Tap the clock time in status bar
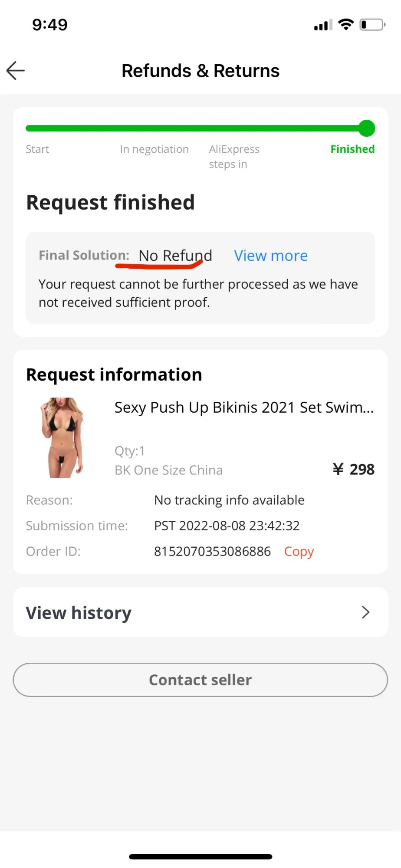 [50, 25]
